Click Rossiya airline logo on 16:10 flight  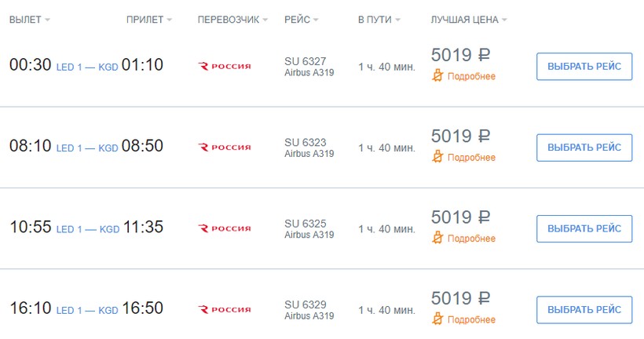point(225,309)
